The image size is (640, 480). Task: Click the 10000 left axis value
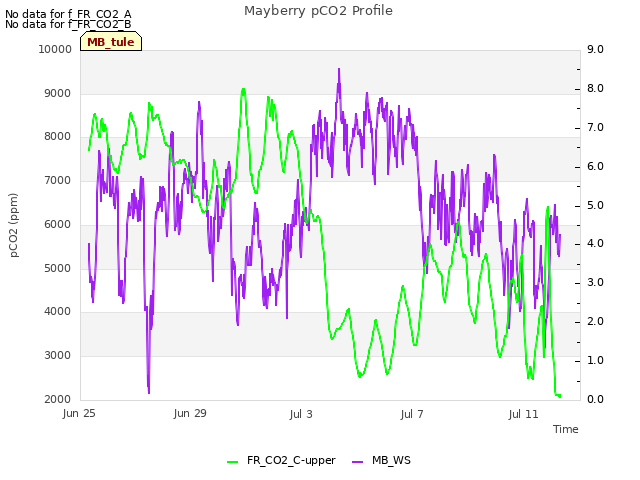tap(55, 49)
